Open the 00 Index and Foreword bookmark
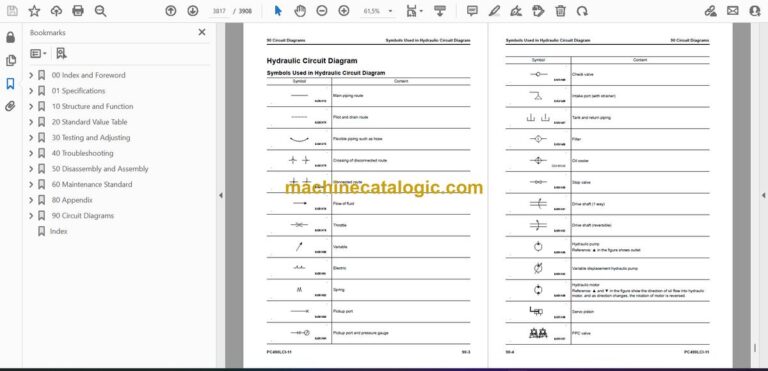 coord(88,75)
